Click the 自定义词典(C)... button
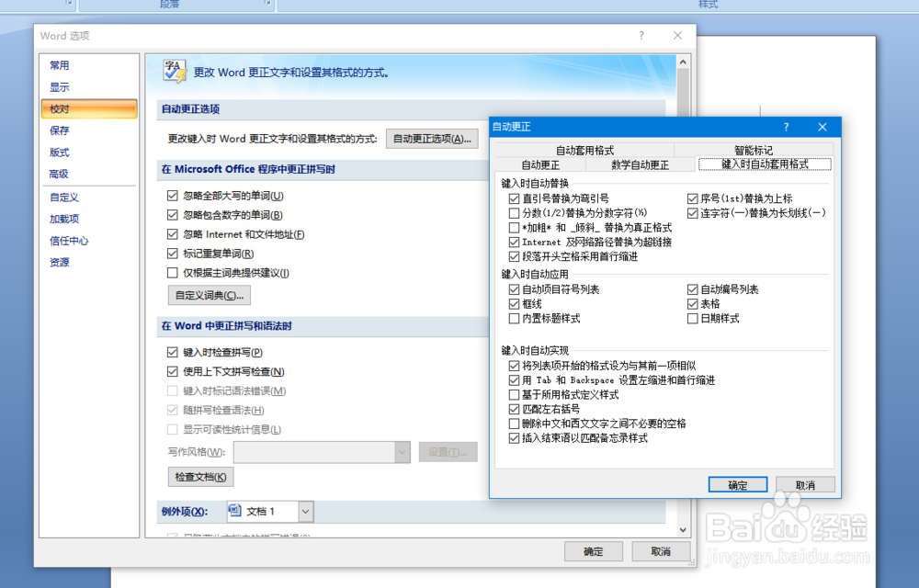 click(x=210, y=295)
